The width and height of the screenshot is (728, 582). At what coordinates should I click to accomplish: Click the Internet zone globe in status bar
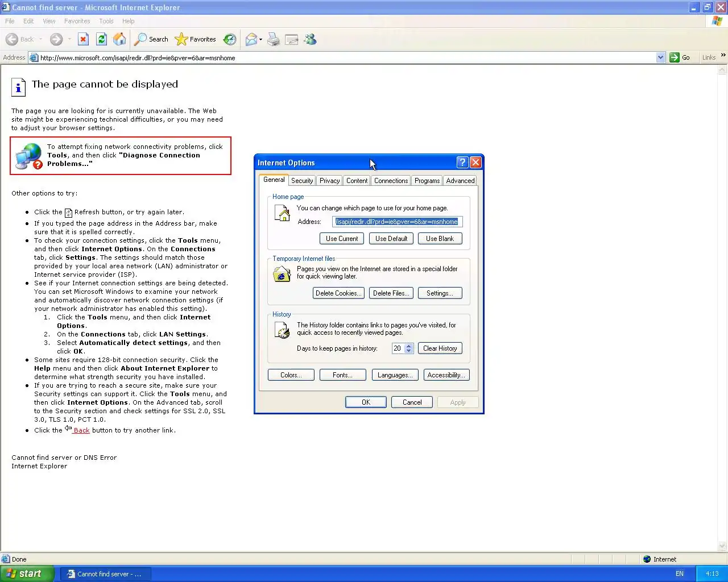tap(647, 559)
